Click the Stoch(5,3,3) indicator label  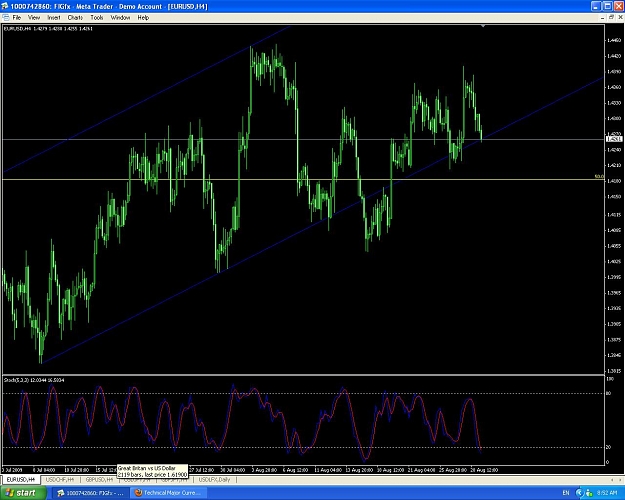tap(34, 380)
